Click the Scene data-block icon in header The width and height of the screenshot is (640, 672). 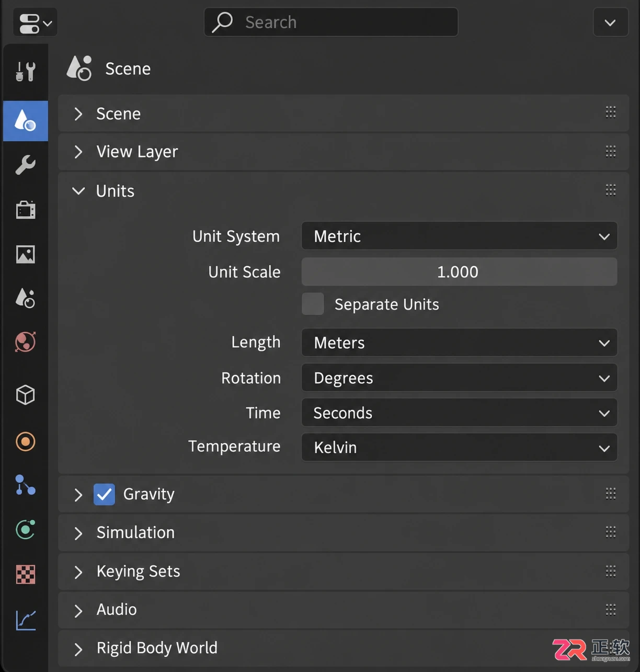coord(79,69)
